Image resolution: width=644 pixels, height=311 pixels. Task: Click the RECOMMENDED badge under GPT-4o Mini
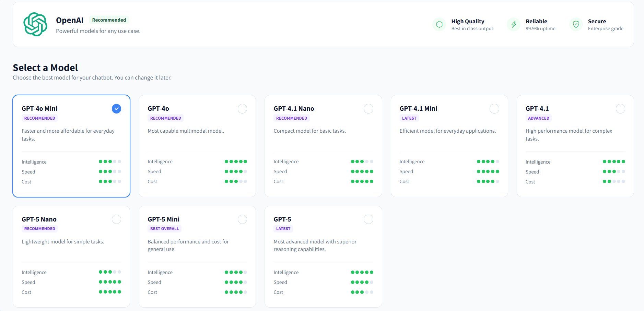click(40, 118)
